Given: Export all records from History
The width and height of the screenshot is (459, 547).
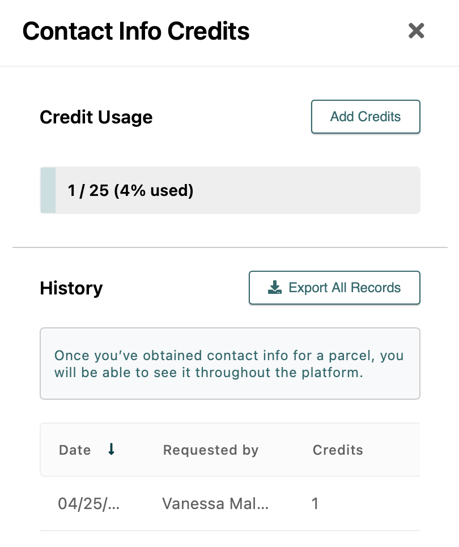Looking at the screenshot, I should (334, 288).
